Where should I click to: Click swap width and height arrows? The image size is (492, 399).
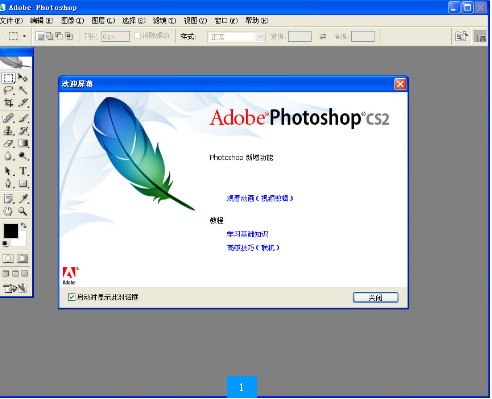[323, 36]
